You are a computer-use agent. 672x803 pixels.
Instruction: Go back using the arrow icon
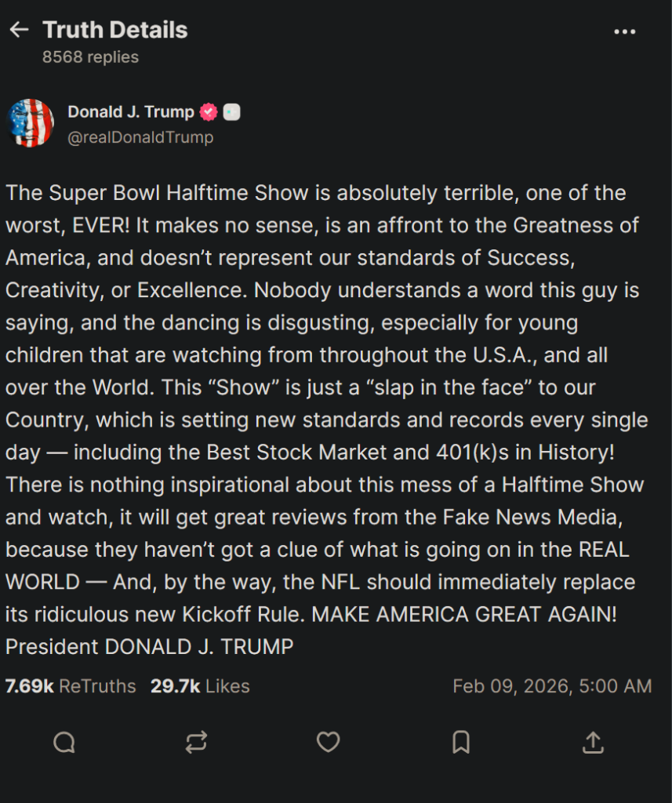tap(19, 30)
